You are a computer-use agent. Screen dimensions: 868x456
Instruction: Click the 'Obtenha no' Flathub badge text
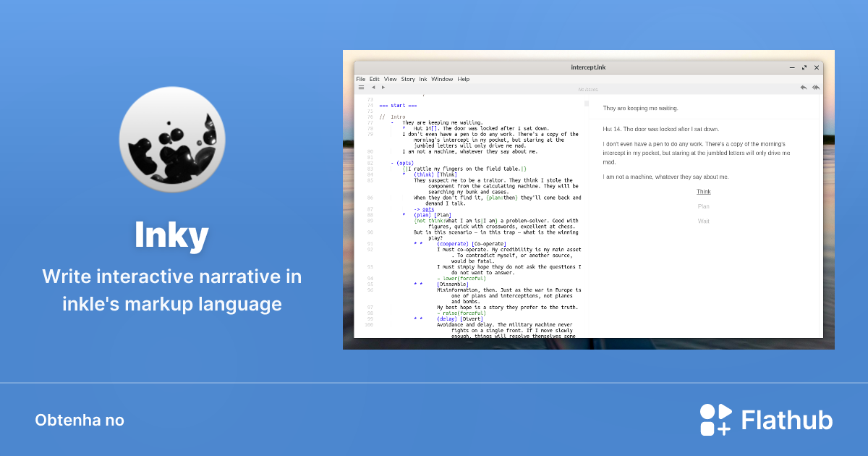[x=80, y=420]
